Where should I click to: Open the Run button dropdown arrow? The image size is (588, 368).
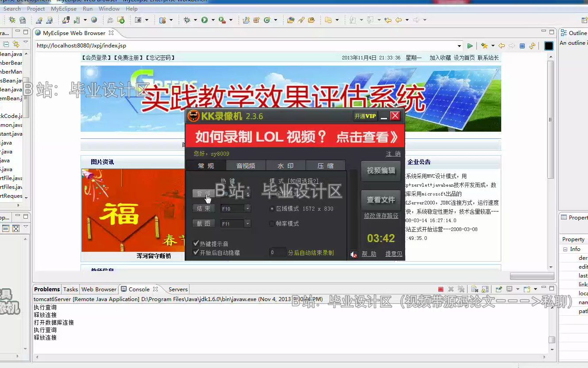click(213, 20)
